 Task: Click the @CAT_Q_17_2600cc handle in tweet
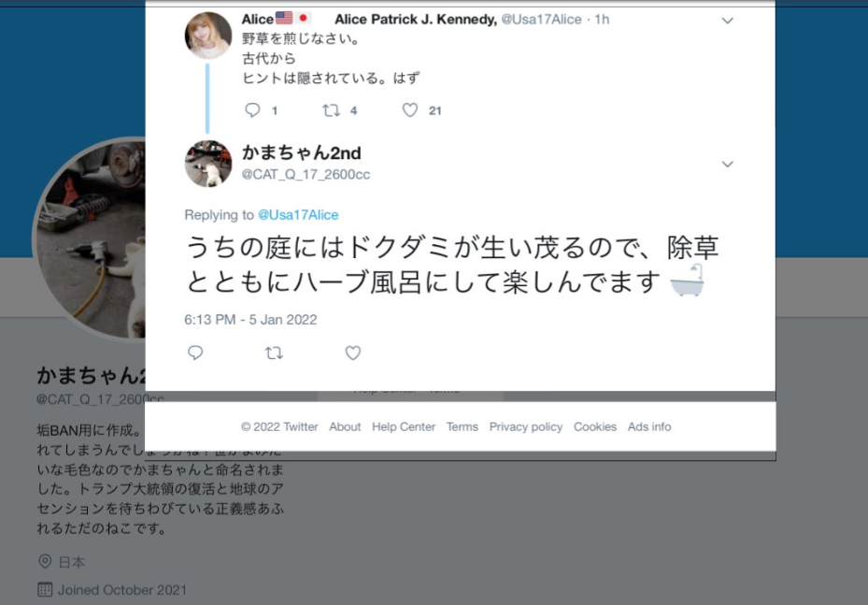306,175
